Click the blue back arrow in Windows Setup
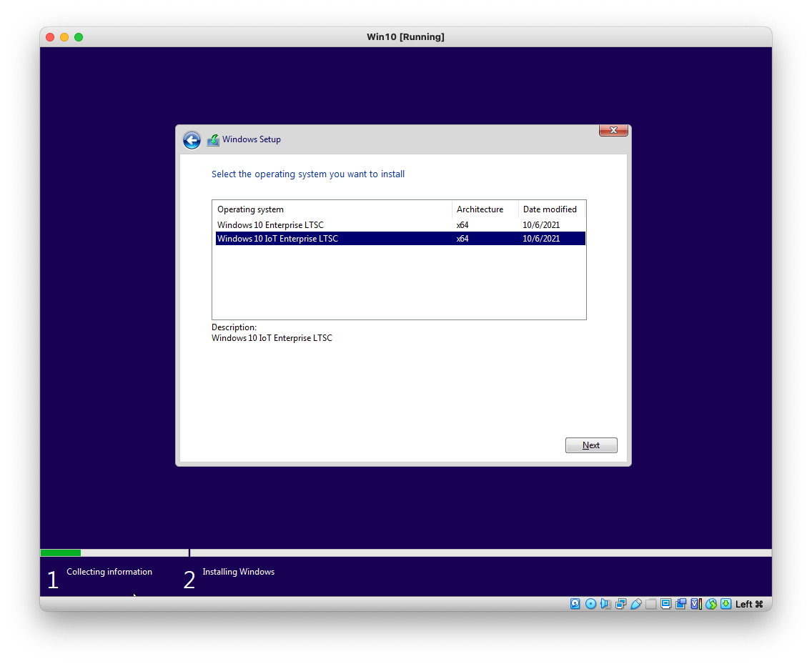 point(192,140)
